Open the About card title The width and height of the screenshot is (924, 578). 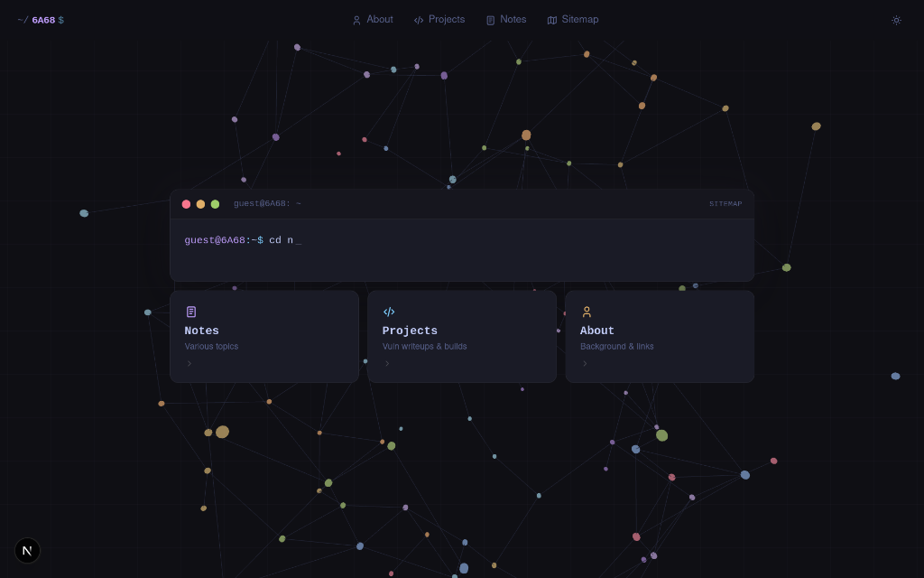click(x=597, y=331)
